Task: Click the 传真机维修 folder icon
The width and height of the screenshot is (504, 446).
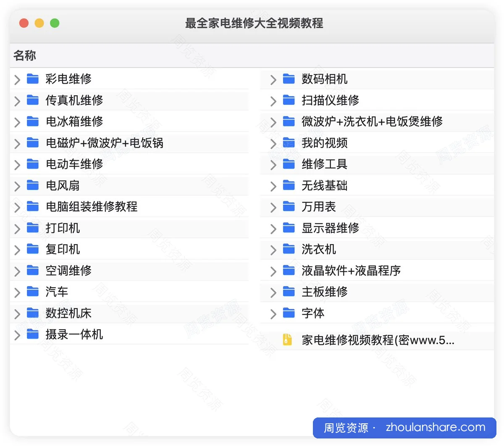Action: tap(33, 100)
